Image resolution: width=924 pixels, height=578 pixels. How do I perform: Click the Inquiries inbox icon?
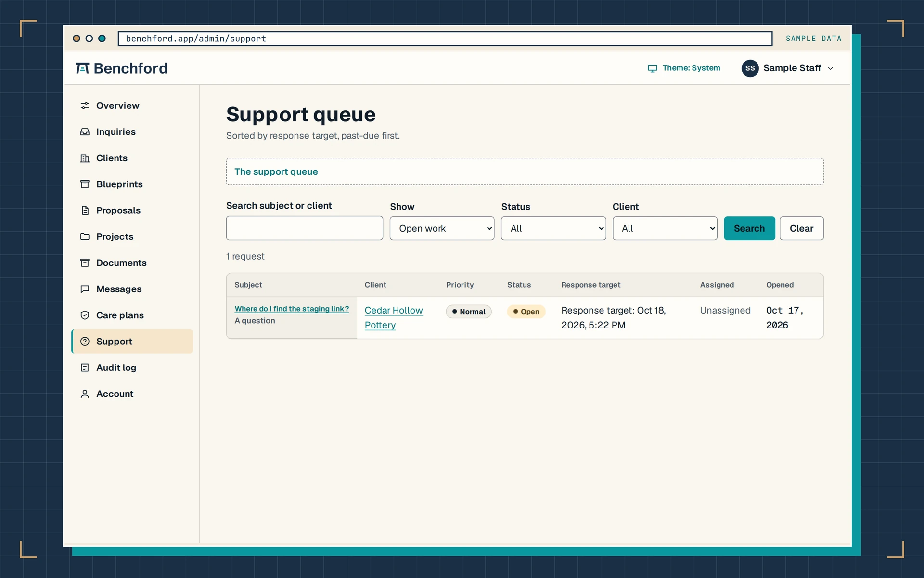tap(85, 131)
